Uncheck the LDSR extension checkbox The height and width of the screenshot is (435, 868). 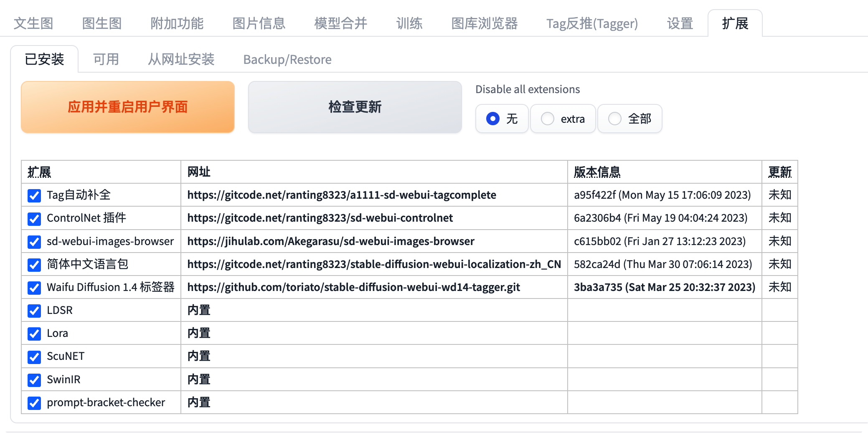(34, 311)
